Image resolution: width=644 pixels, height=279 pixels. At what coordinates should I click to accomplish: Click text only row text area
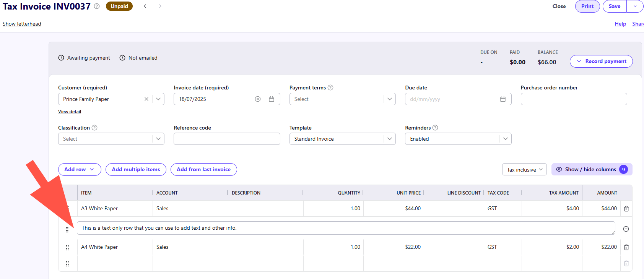tap(346, 228)
